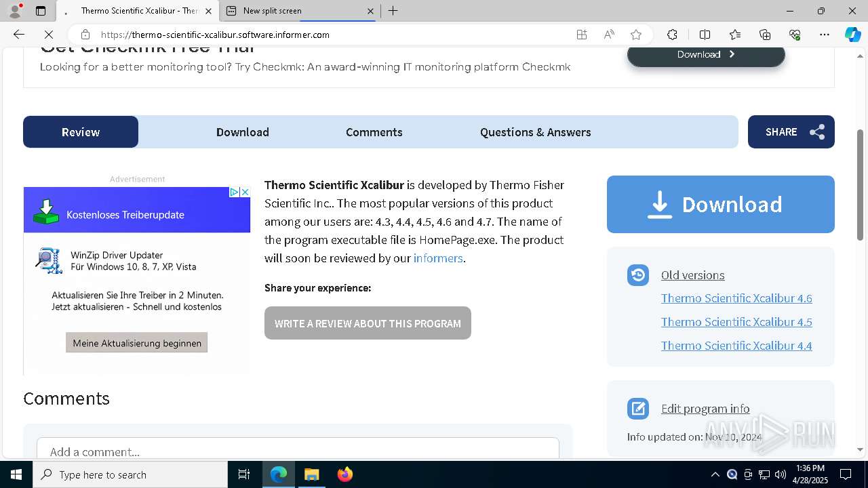
Task: Click the taskbar search box
Action: 130,474
